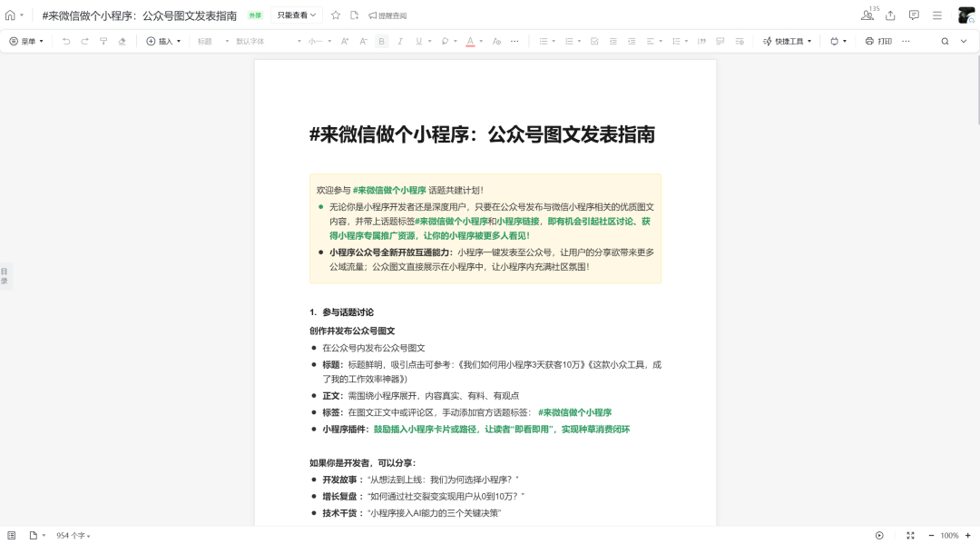Open the user avatar profile

[x=966, y=15]
